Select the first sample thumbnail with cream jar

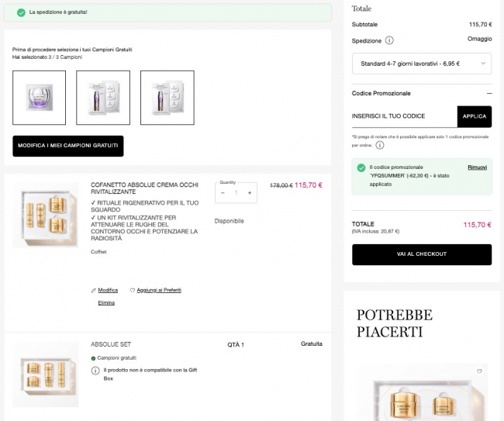pyautogui.click(x=40, y=98)
